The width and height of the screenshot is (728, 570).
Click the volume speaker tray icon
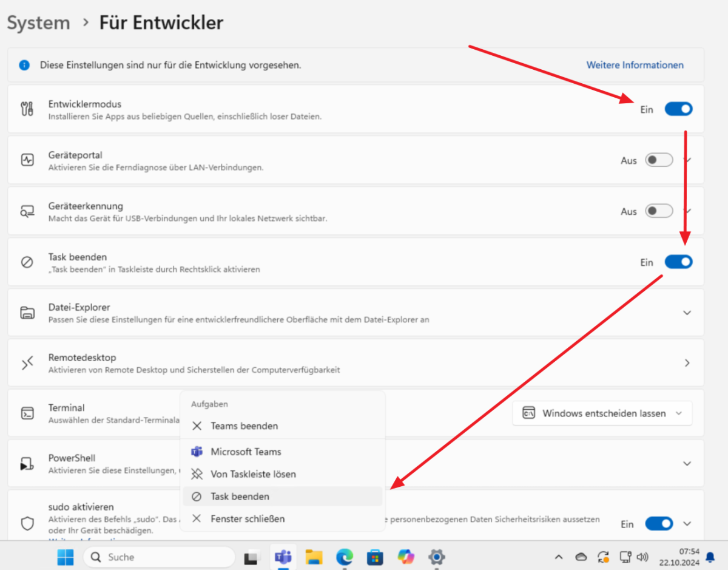pyautogui.click(x=643, y=557)
